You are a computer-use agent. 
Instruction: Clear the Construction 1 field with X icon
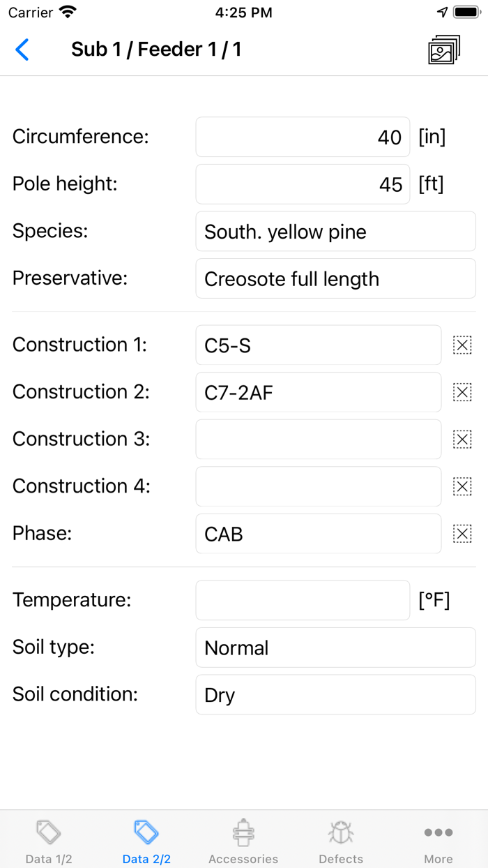(462, 345)
